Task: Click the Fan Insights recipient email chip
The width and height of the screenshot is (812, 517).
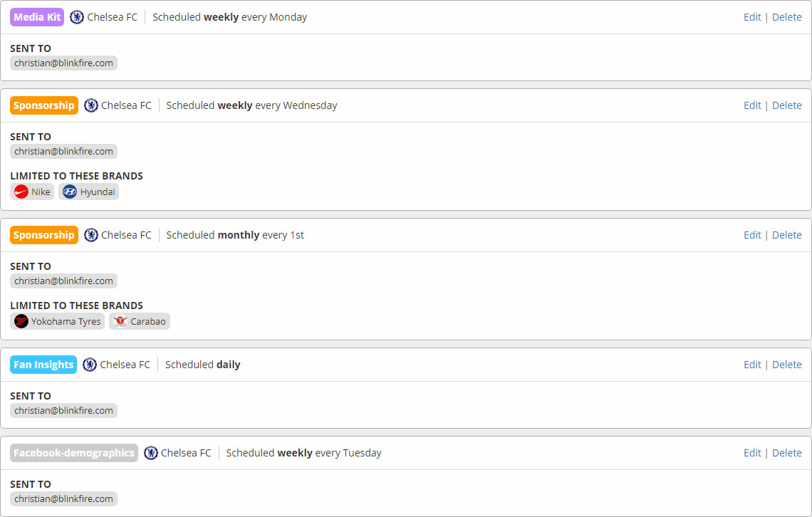Action: click(x=63, y=410)
